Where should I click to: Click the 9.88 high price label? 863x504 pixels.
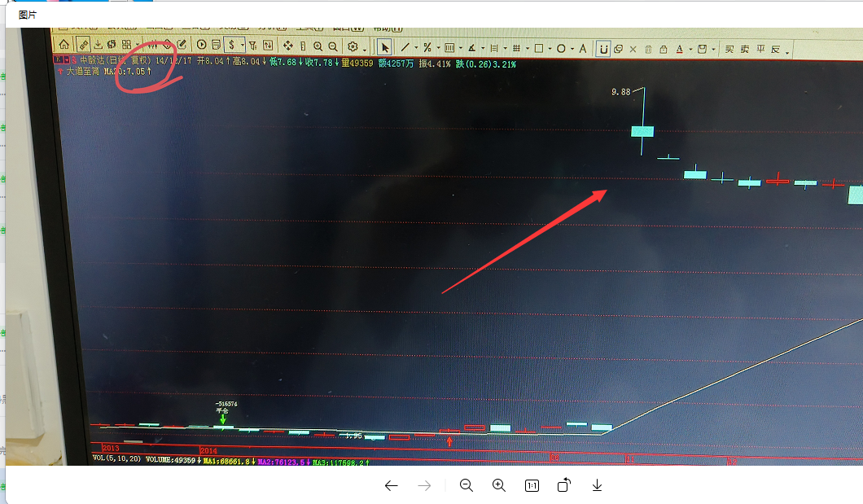(621, 92)
